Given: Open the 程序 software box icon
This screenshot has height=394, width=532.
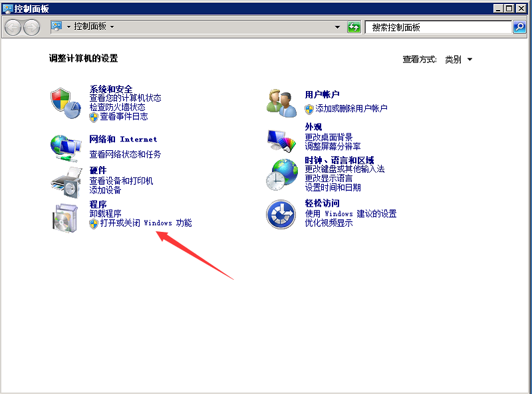Looking at the screenshot, I should (65, 218).
